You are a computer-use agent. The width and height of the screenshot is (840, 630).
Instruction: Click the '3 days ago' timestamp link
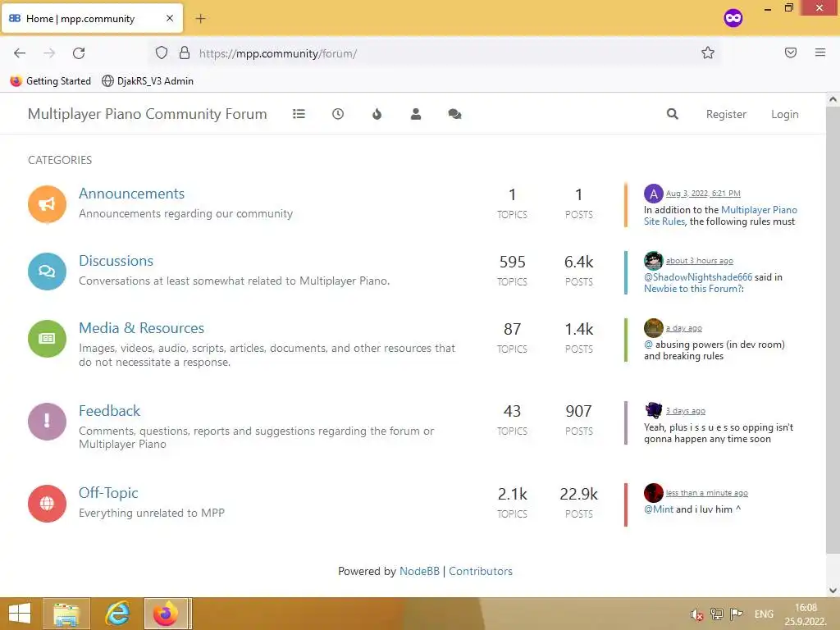click(686, 411)
